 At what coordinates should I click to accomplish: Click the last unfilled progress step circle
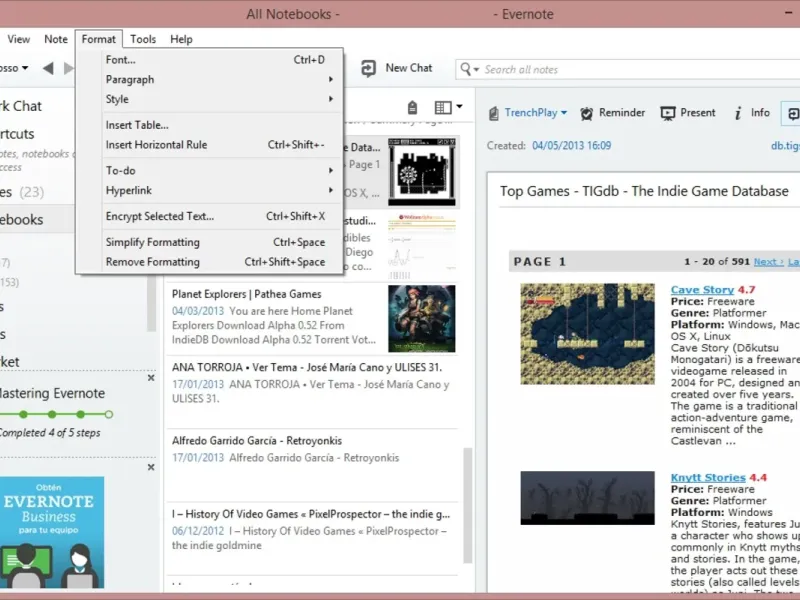(109, 414)
